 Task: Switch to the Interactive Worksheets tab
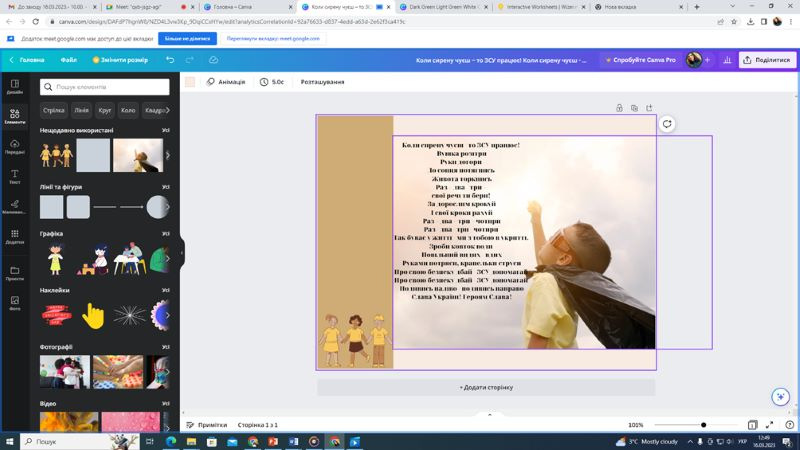coord(542,7)
